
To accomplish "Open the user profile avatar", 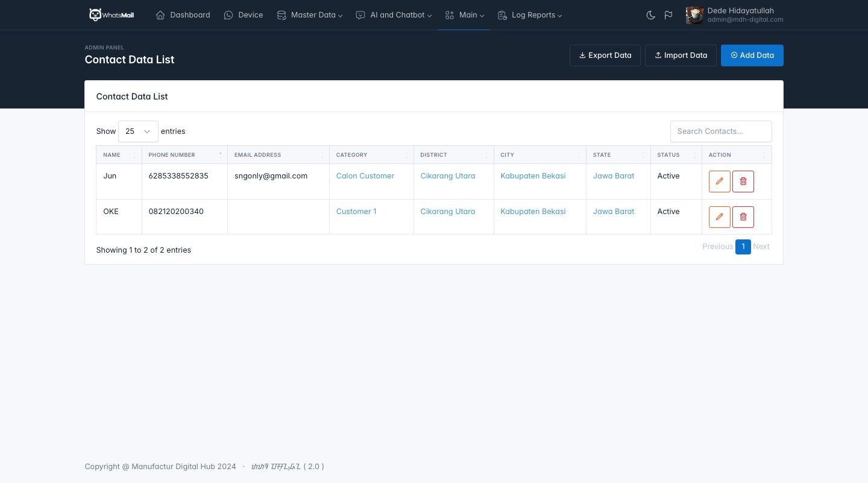I will point(694,15).
